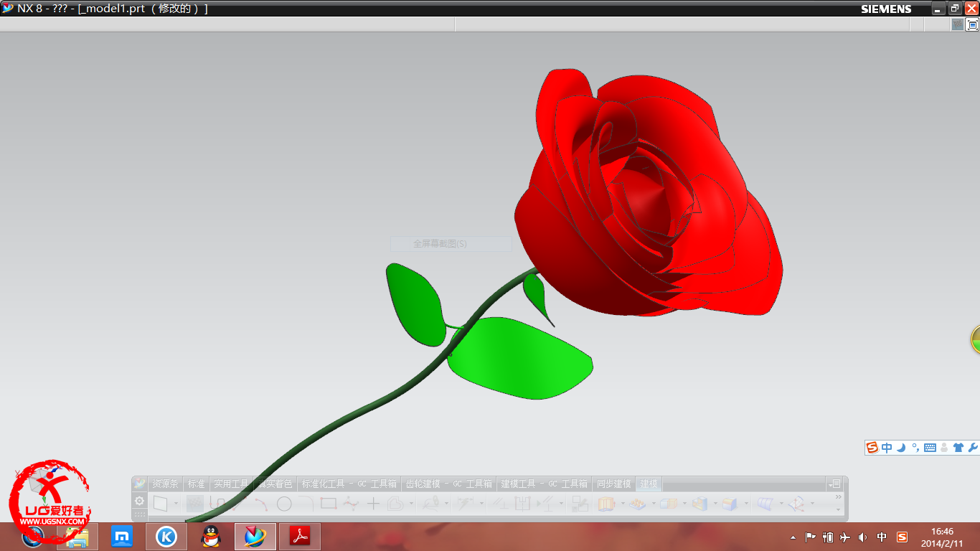Toggle punctuation mode in IME bar
Viewport: 980px width, 551px height.
coord(915,448)
